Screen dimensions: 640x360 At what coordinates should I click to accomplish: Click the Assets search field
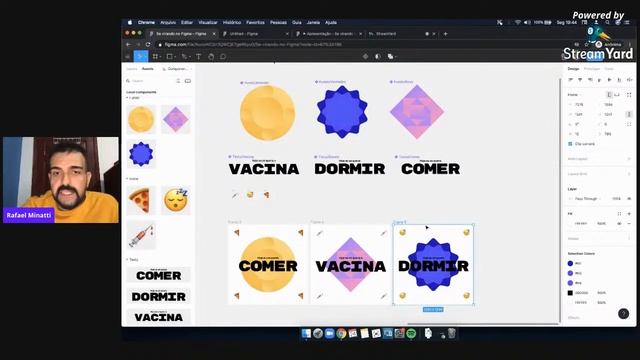coord(150,81)
